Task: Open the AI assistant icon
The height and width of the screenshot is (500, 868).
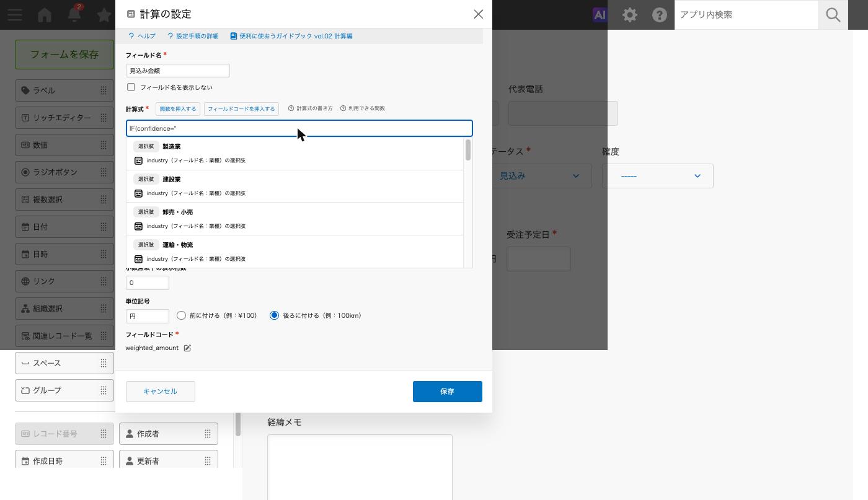Action: [600, 15]
